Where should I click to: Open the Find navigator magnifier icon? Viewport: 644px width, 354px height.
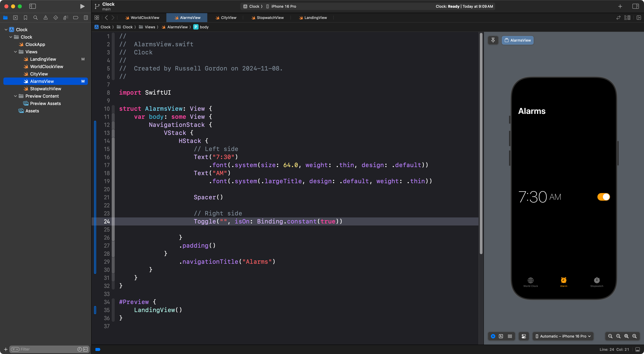pos(36,17)
